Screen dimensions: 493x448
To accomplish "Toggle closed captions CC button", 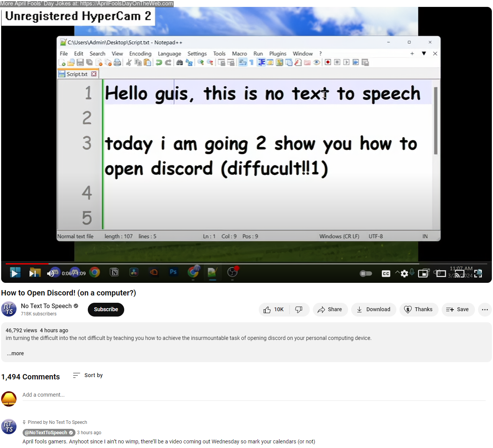I will pyautogui.click(x=386, y=273).
